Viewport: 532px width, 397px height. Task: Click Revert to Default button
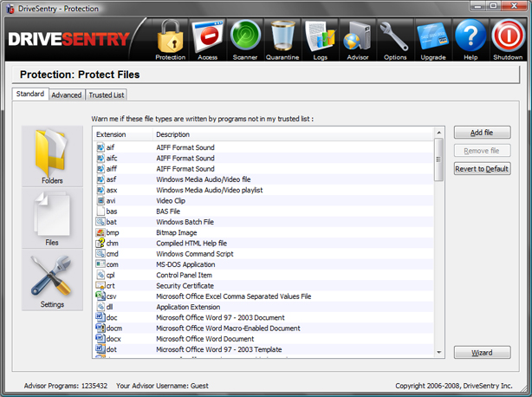pos(482,169)
